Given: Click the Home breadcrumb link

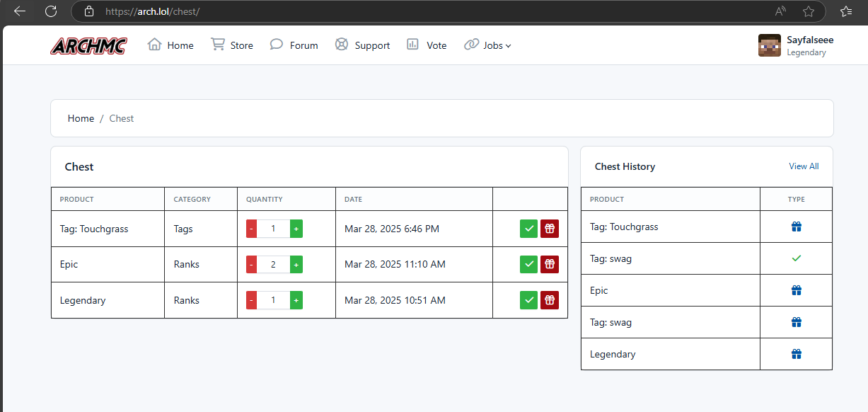Looking at the screenshot, I should 81,118.
